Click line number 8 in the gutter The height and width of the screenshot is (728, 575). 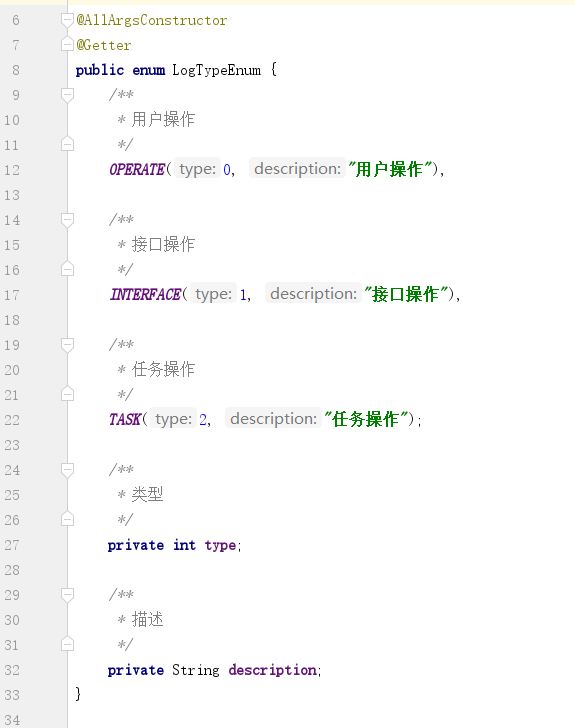16,70
